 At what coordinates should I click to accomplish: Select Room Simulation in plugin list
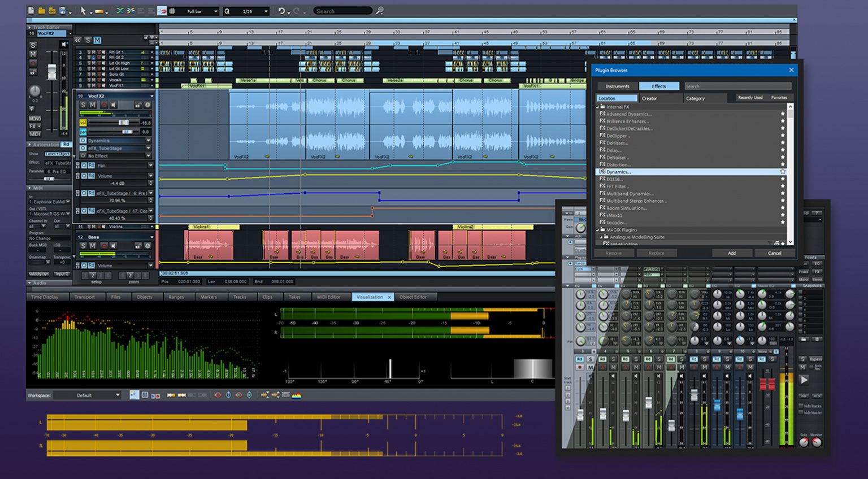coord(627,208)
